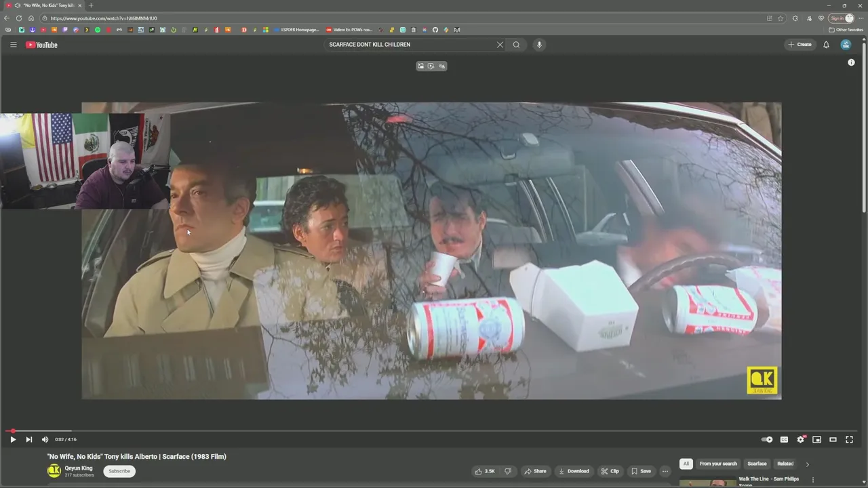Select the All filter chip

[x=686, y=464]
